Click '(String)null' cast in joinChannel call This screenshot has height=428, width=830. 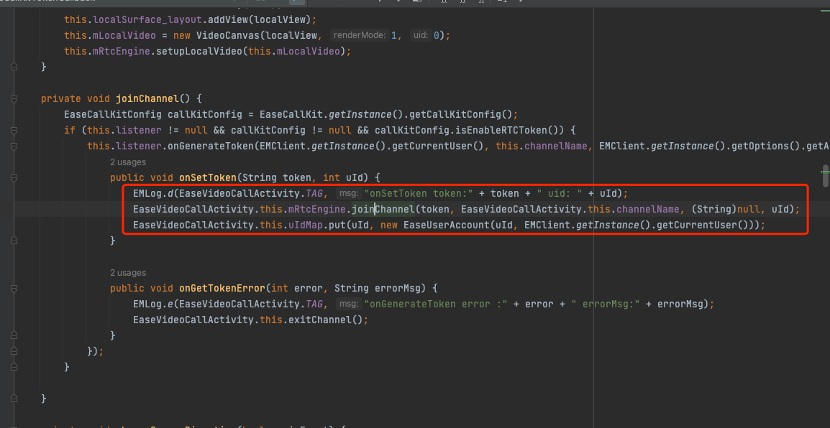click(725, 210)
